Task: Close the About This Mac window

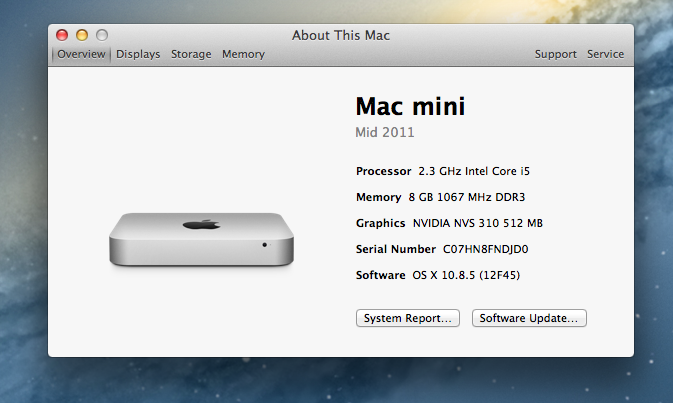Action: [x=62, y=35]
